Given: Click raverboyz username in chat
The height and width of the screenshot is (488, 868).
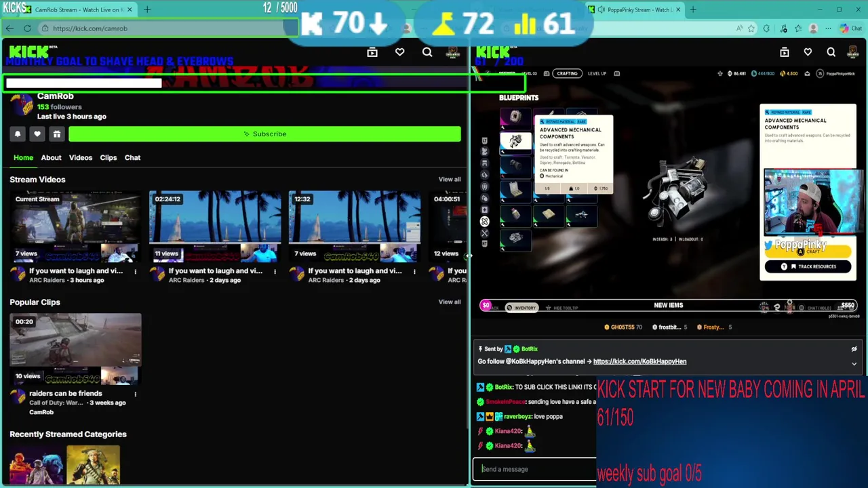Looking at the screenshot, I should point(517,416).
